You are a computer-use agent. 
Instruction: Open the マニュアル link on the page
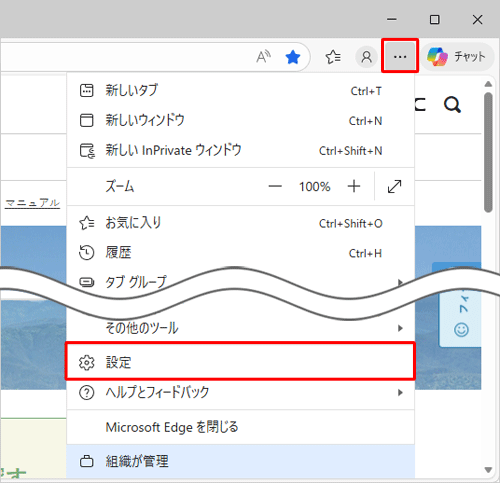click(32, 203)
